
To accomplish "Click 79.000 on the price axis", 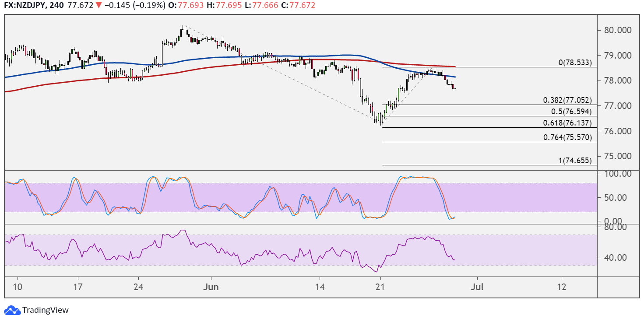I will coord(617,56).
